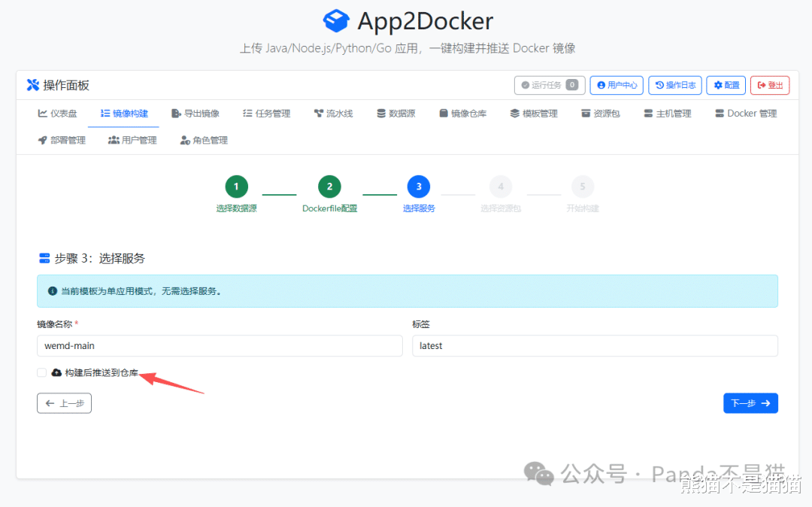Open the 导出镜像 tab

click(x=195, y=114)
